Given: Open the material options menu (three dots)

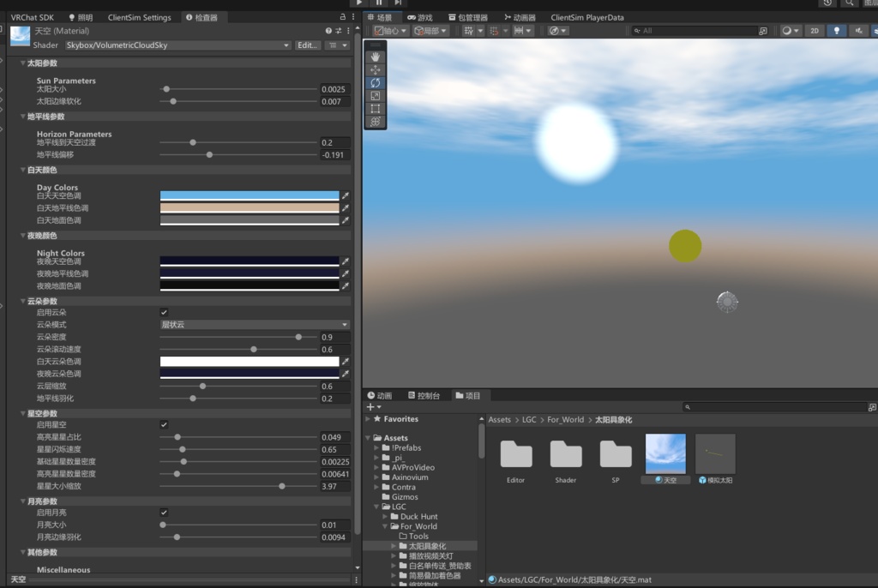Looking at the screenshot, I should coord(348,30).
